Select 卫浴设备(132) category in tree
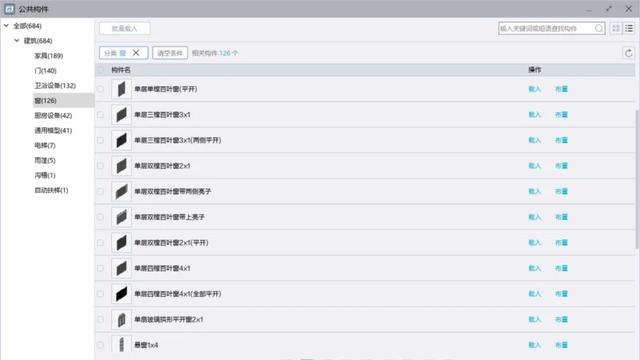Viewport: 640px width, 360px height. tap(55, 85)
